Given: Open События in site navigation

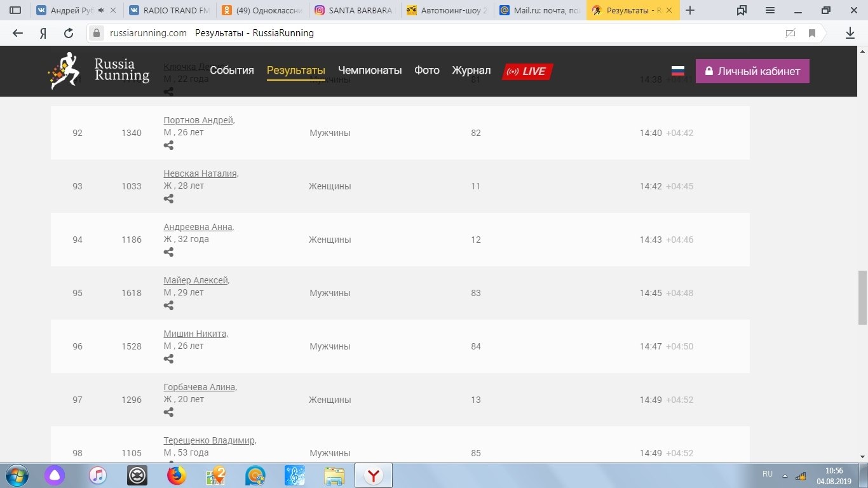Looking at the screenshot, I should point(232,71).
